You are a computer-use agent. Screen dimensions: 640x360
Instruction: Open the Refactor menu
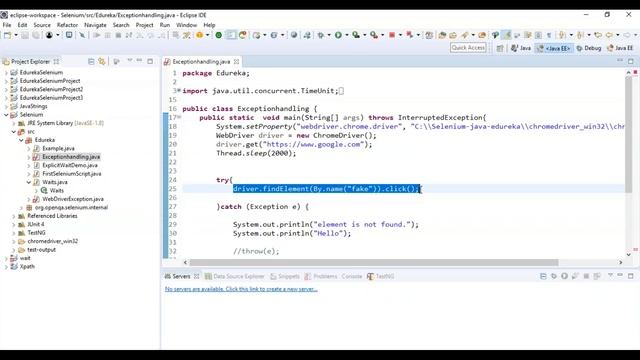point(67,25)
